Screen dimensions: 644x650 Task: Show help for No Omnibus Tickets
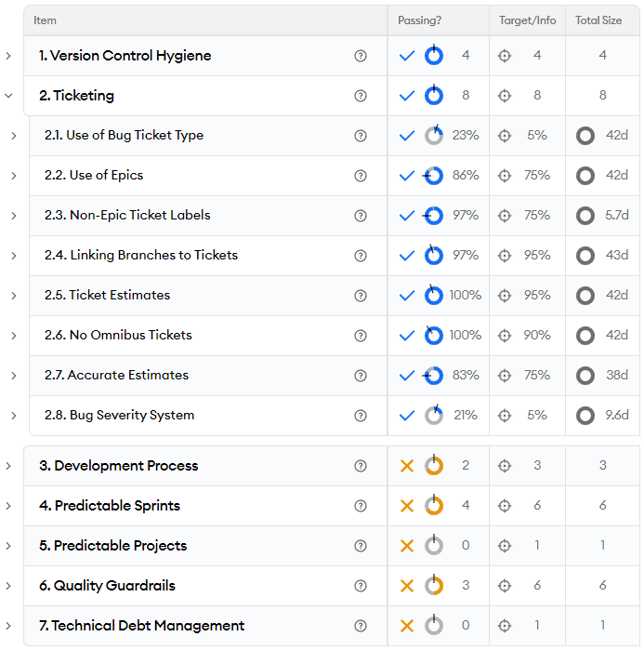[361, 336]
